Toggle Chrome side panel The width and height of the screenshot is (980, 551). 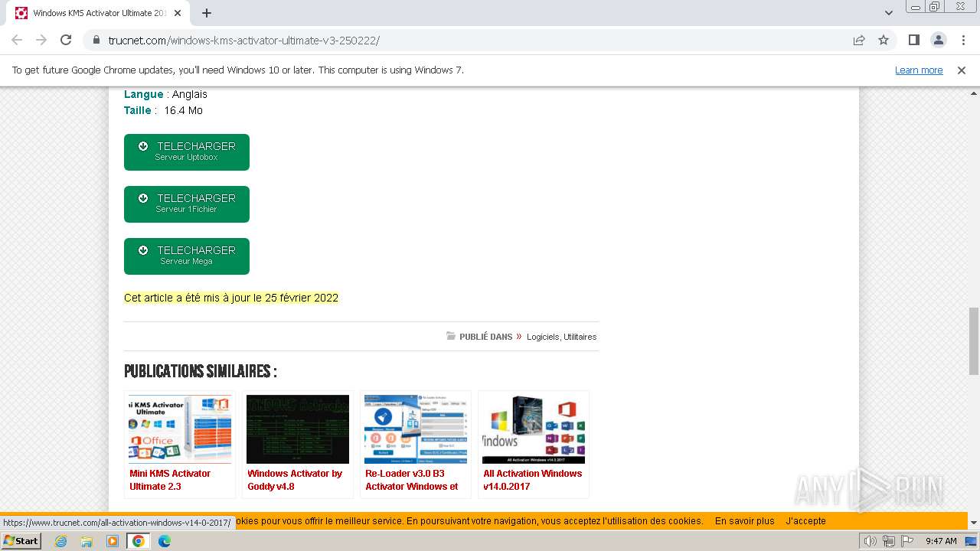(913, 40)
